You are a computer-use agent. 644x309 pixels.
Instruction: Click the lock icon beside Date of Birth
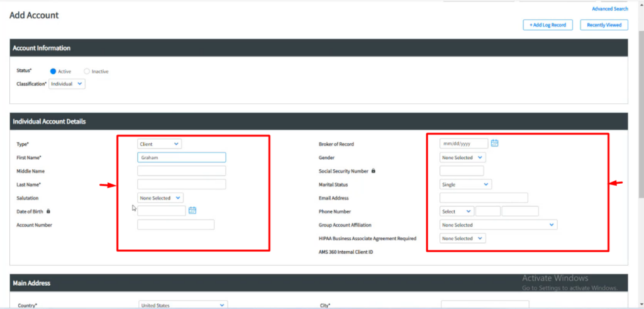pos(48,211)
